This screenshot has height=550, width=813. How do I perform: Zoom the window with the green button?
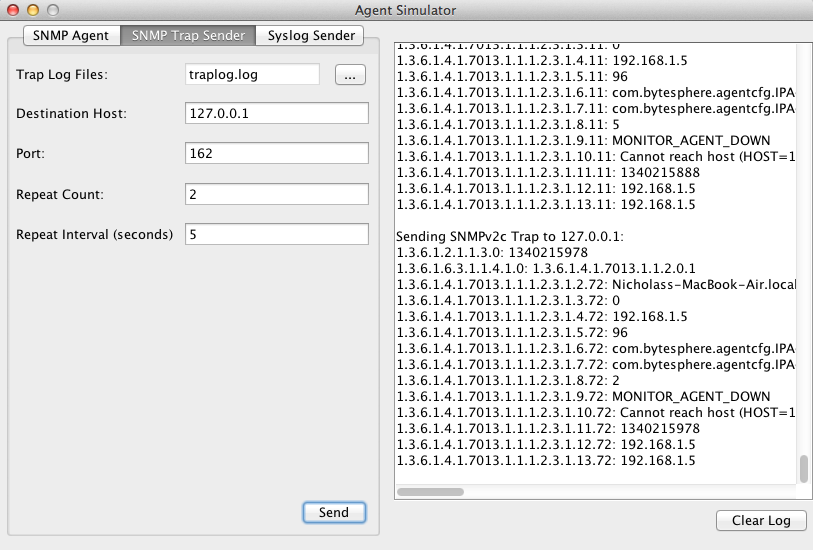pos(51,10)
